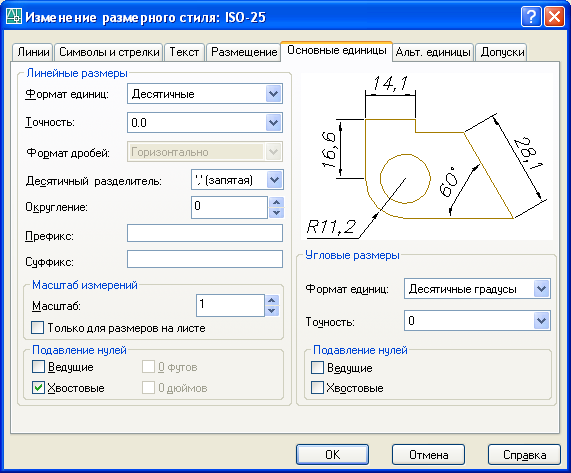571x473 pixels.
Task: Decrease Округление value with down arrow
Action: (x=276, y=213)
